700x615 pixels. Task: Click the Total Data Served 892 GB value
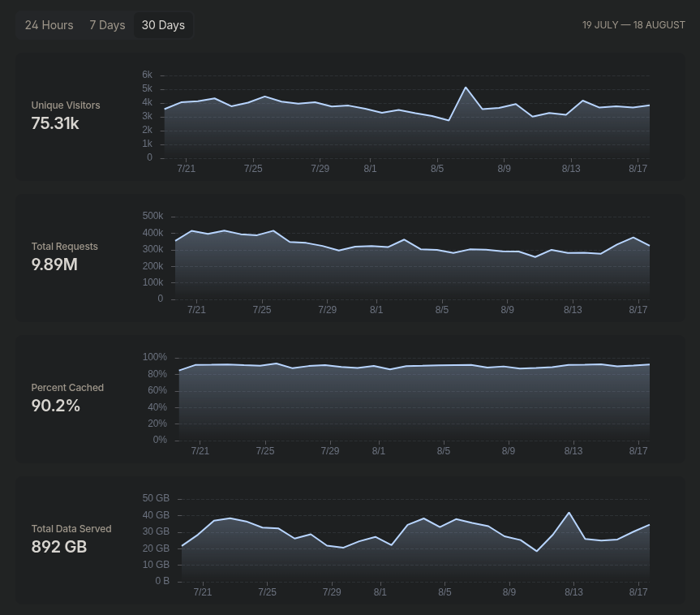pyautogui.click(x=59, y=547)
